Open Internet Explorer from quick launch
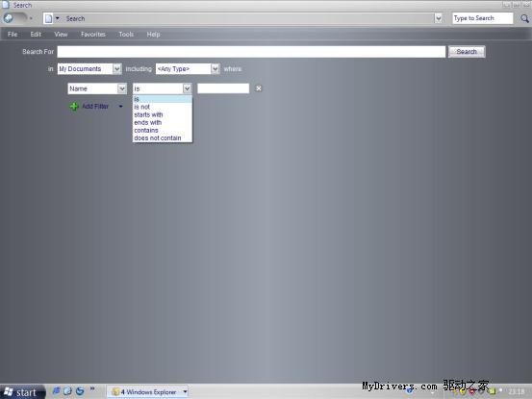This screenshot has width=532, height=399. pyautogui.click(x=56, y=391)
